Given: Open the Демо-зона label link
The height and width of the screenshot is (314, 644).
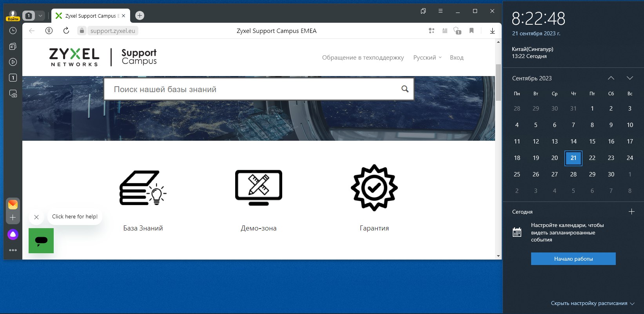Looking at the screenshot, I should coord(259,228).
